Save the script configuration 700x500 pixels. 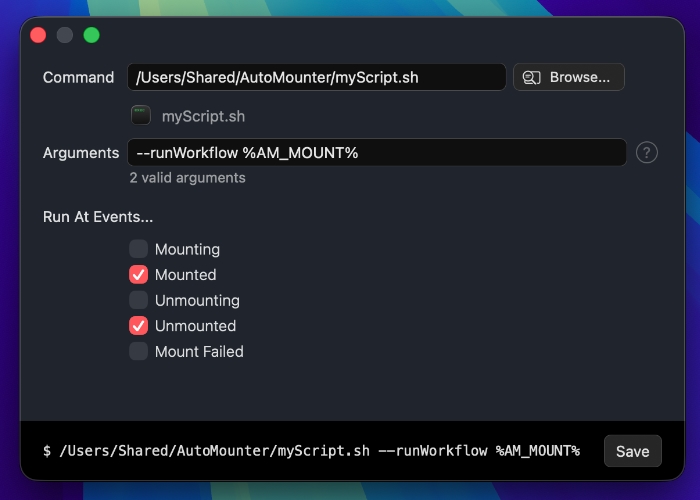(x=633, y=451)
